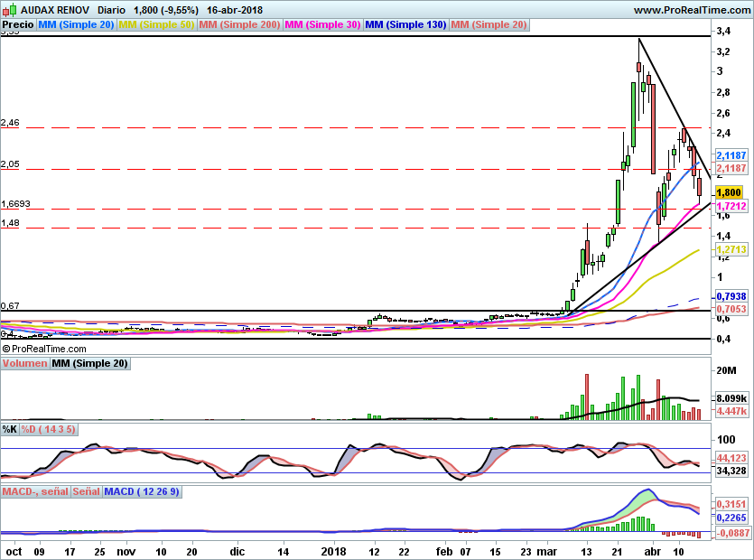The width and height of the screenshot is (754, 560).
Task: Open the MM (Simple 130) indicator label
Action: tap(405, 24)
